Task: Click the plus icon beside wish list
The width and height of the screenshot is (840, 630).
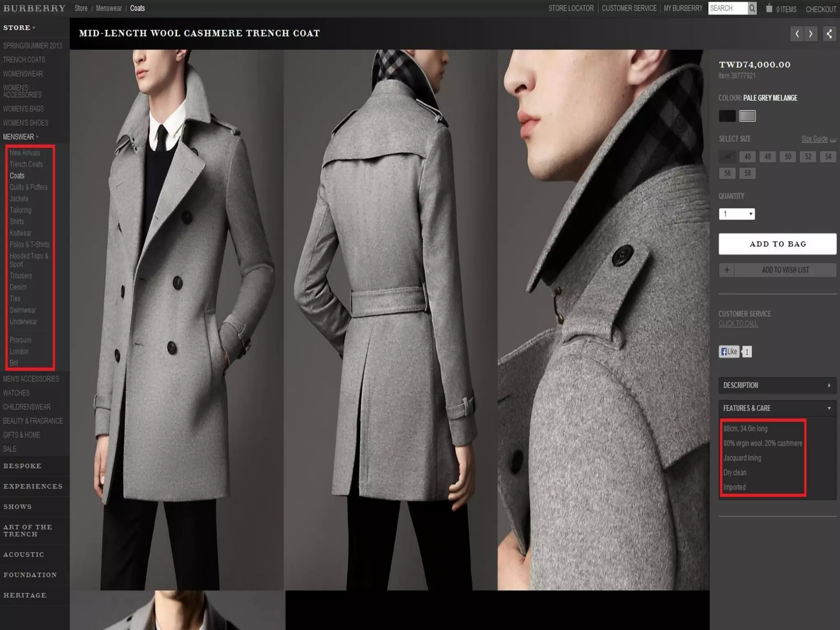Action: [x=726, y=270]
